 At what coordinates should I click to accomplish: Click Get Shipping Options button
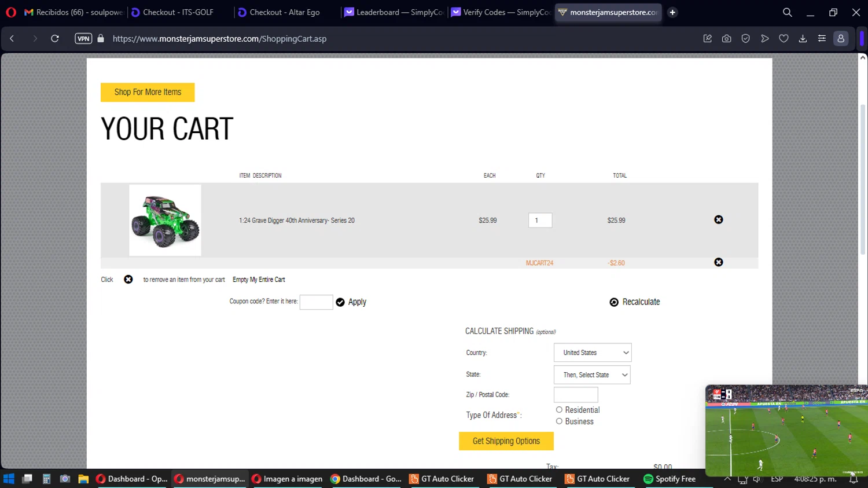[x=506, y=441]
